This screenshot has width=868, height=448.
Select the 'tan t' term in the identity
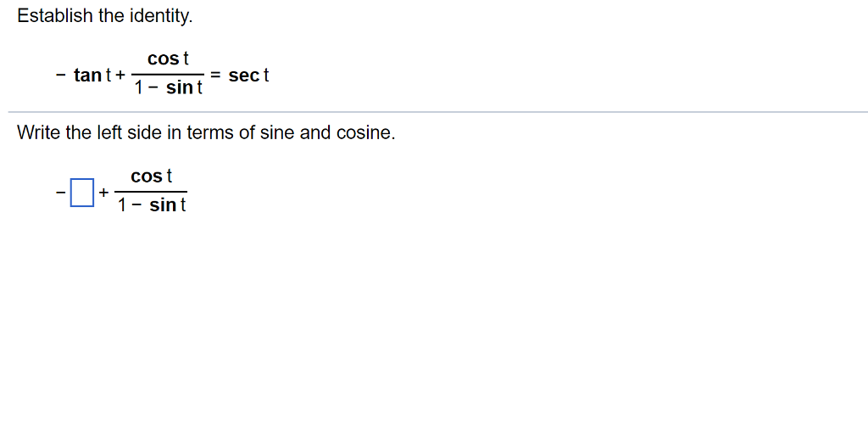pos(92,76)
